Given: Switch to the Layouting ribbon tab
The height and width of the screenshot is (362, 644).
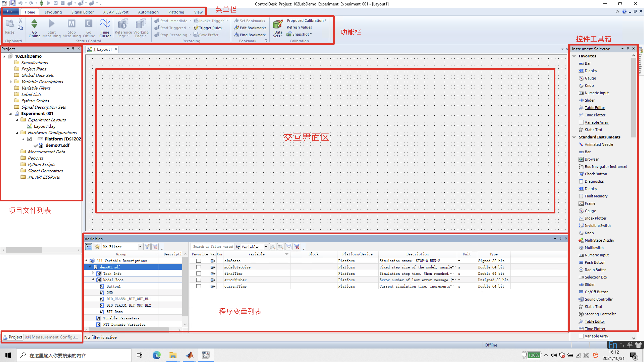Looking at the screenshot, I should (53, 12).
